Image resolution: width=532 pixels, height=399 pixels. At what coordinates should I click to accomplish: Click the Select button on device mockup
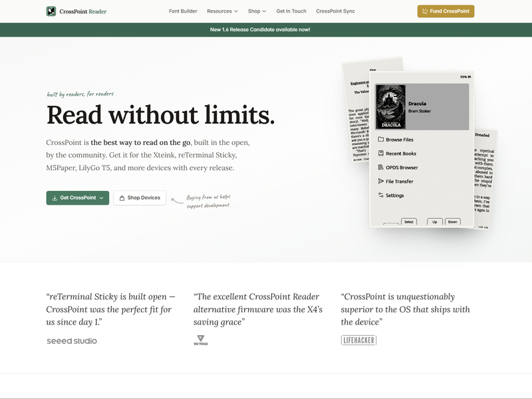tap(409, 222)
